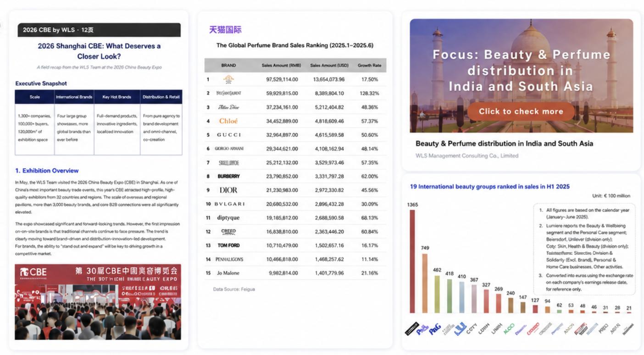
Task: Click the Jo Malone brand name
Action: (x=228, y=273)
